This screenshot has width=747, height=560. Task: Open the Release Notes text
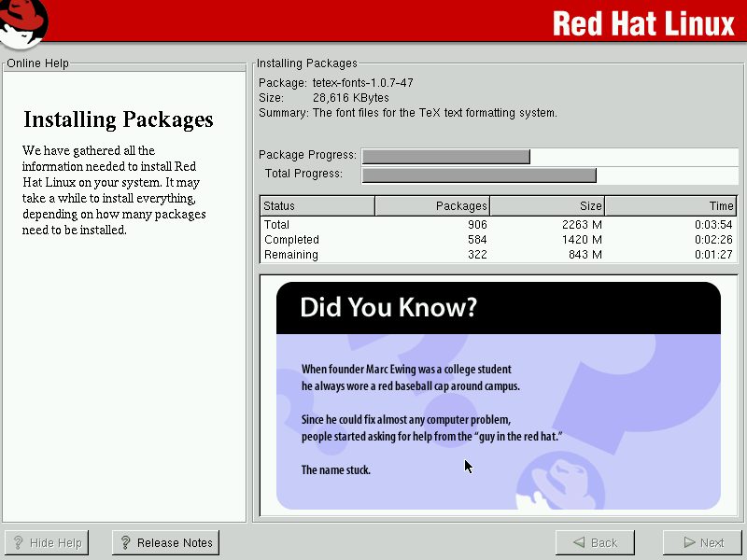(175, 543)
